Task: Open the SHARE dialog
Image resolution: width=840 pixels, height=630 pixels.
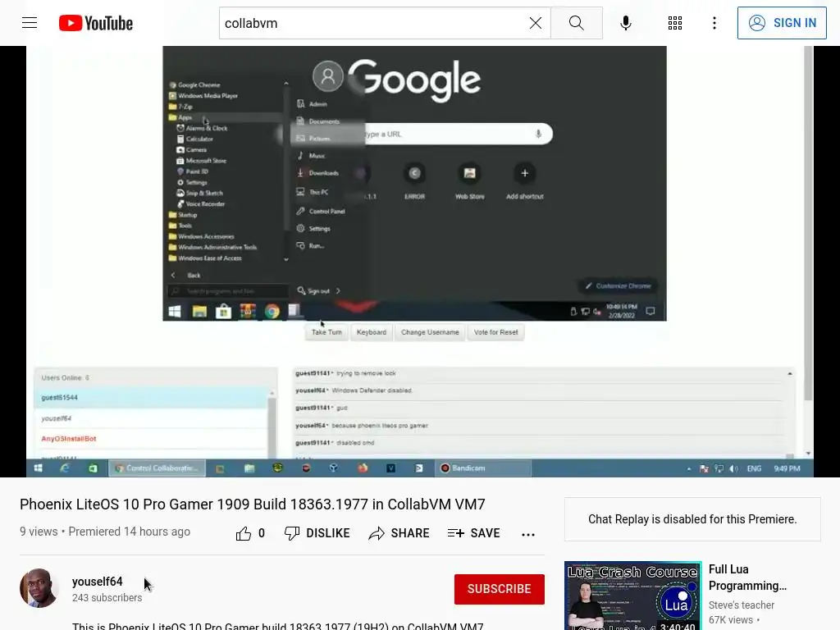Action: click(399, 533)
